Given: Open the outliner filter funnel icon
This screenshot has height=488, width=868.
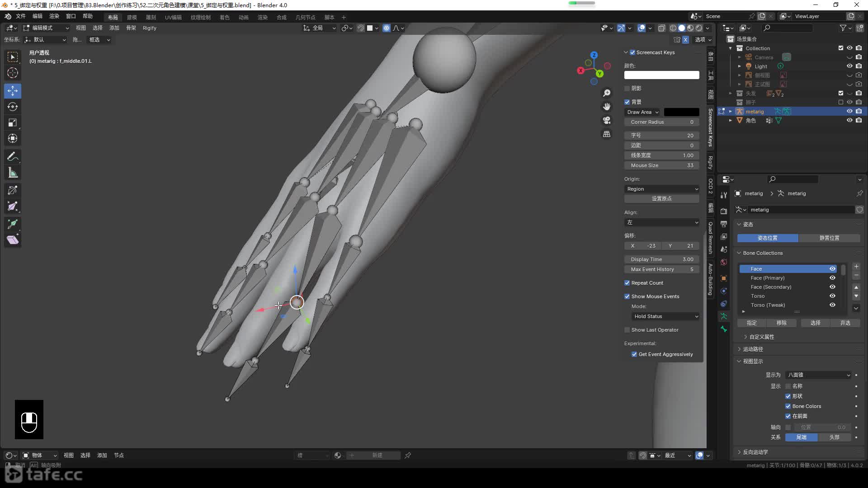Looking at the screenshot, I should [843, 28].
